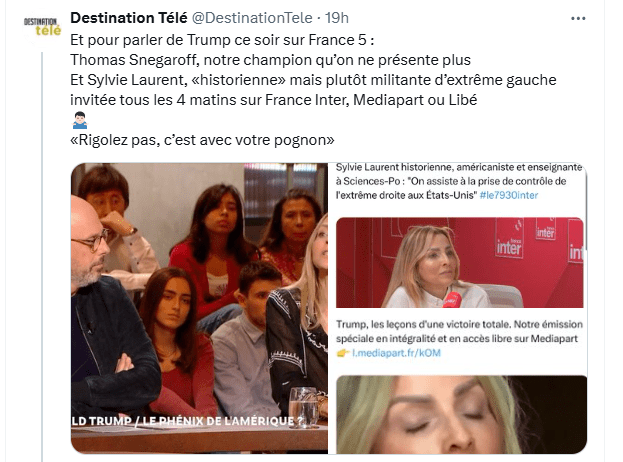Click the Sylvie Laurent historienne caption text
This screenshot has width=623, height=462.
[x=459, y=181]
